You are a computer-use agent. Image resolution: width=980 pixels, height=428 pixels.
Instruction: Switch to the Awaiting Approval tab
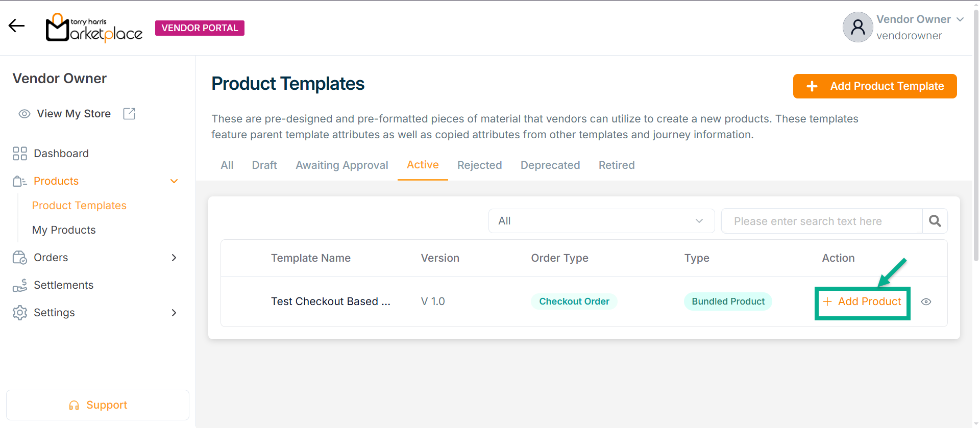(341, 165)
